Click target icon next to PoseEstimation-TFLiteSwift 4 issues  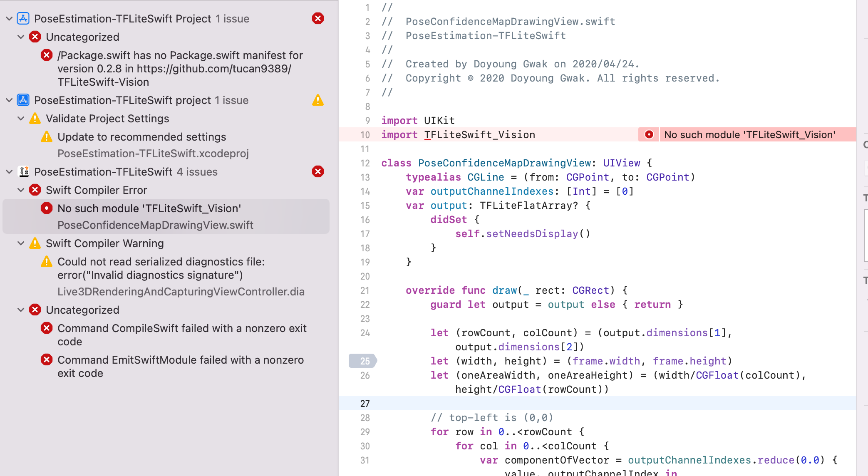coord(24,172)
